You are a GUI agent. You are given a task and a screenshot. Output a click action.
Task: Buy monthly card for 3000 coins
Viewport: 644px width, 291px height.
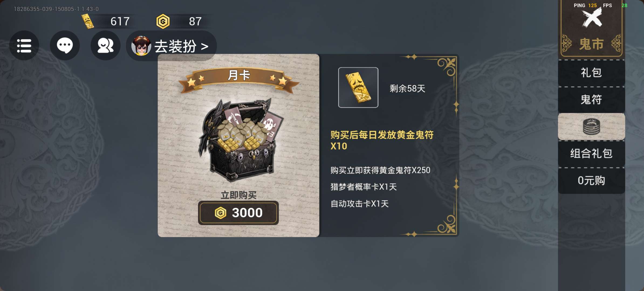[x=238, y=213]
